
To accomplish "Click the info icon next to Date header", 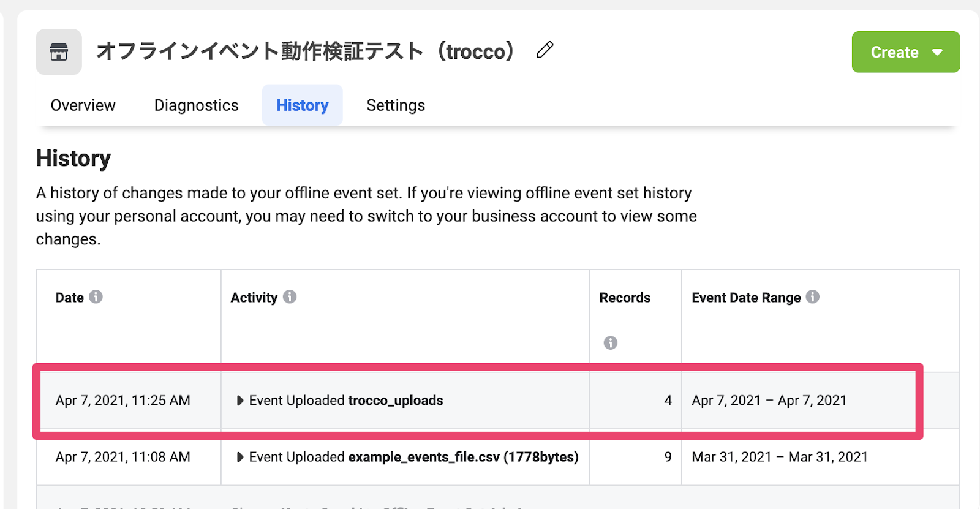I will click(96, 297).
